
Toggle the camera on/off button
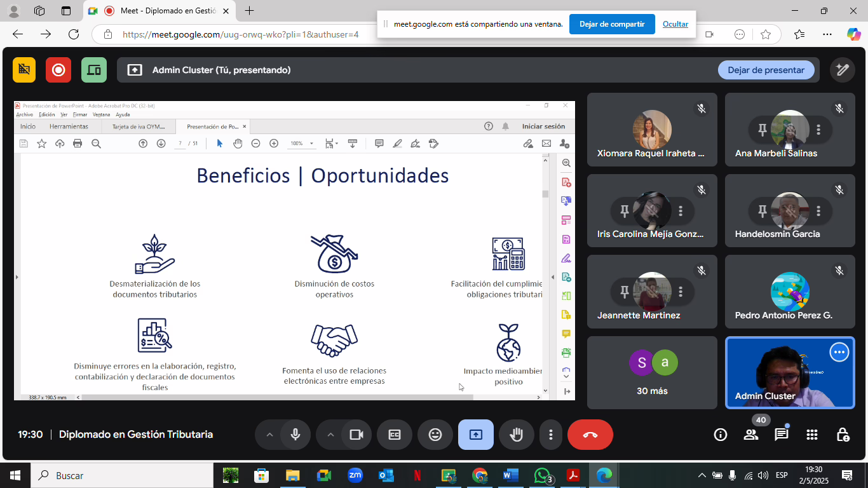(356, 435)
